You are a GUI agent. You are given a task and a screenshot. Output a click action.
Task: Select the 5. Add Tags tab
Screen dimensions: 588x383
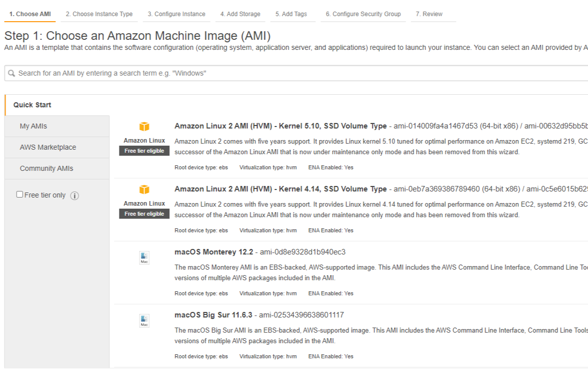tap(291, 14)
